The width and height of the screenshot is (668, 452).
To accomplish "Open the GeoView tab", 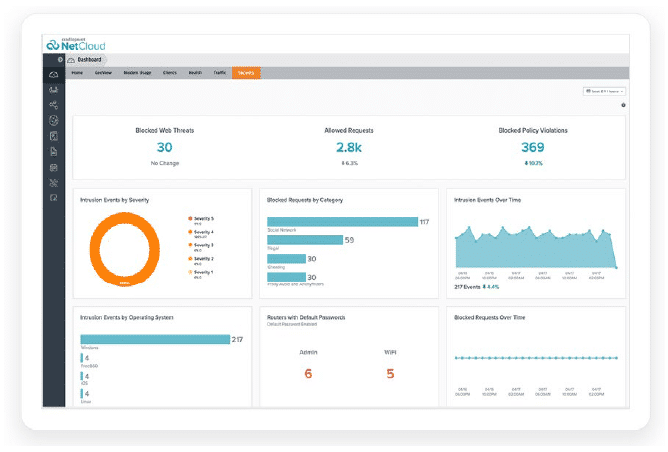I will coord(104,73).
